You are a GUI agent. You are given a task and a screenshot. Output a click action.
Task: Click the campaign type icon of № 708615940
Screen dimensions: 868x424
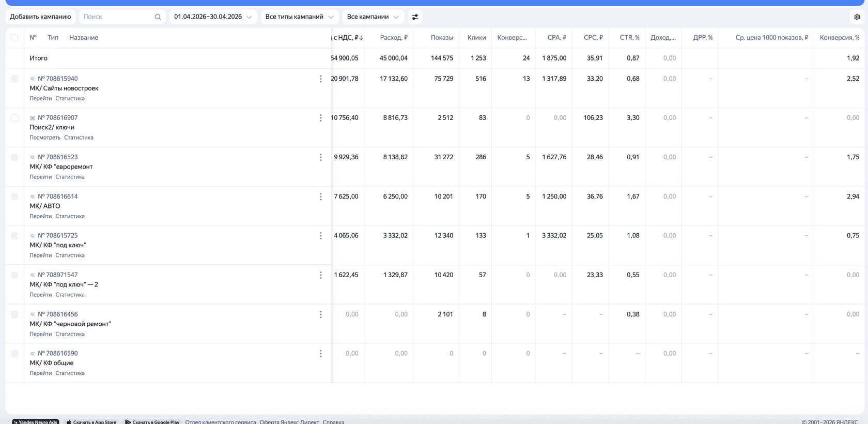tap(33, 79)
